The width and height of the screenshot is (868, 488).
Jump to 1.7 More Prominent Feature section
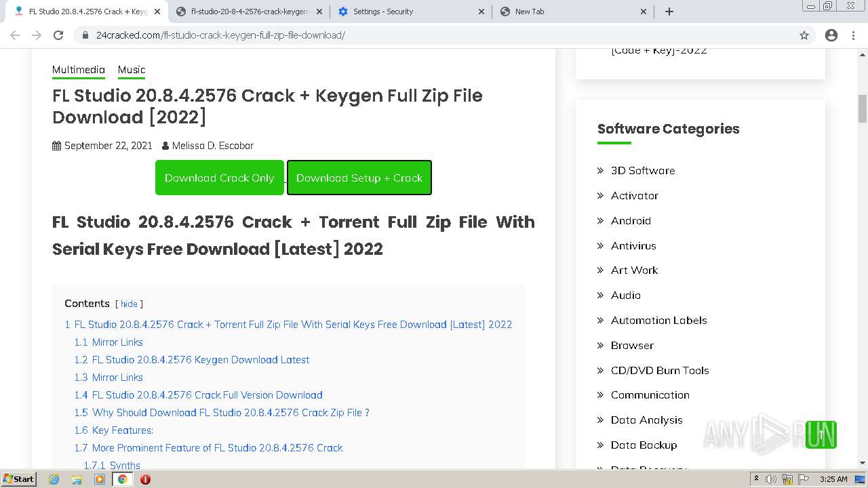pos(209,448)
